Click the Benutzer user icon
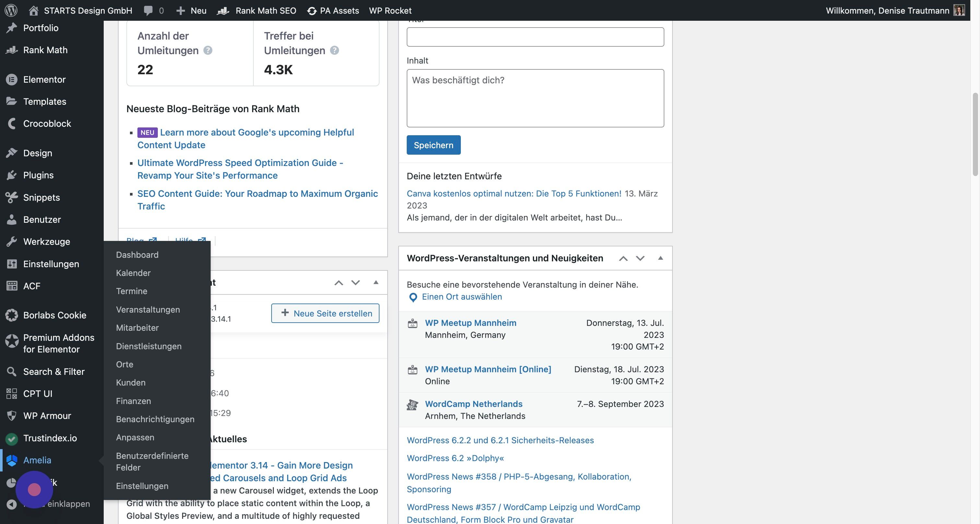This screenshot has width=980, height=524. click(12, 219)
